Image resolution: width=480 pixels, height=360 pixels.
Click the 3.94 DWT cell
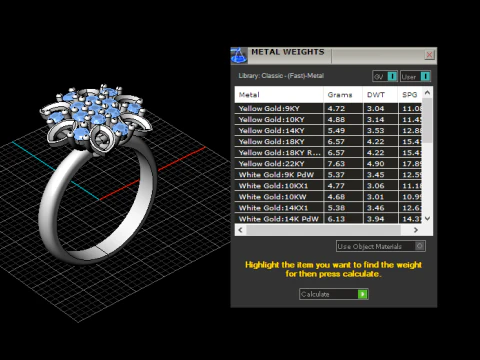tap(381, 218)
